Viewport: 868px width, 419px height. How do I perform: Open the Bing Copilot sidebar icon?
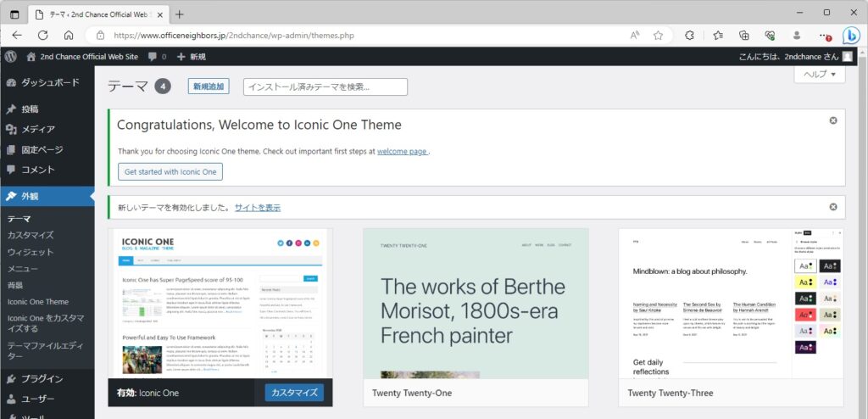pos(851,36)
